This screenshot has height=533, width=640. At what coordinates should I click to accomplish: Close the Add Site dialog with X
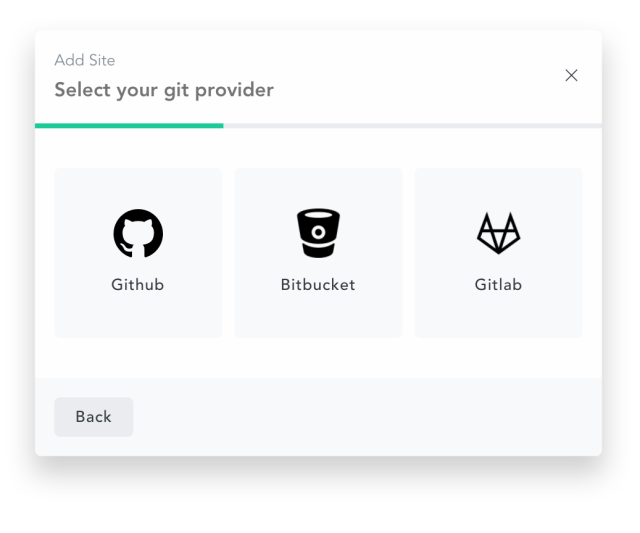pyautogui.click(x=571, y=75)
